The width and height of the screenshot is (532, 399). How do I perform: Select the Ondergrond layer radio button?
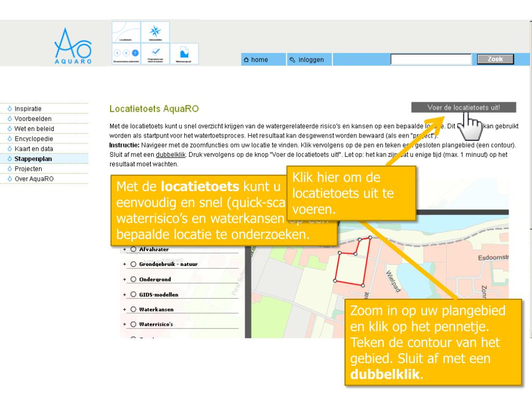pyautogui.click(x=134, y=279)
